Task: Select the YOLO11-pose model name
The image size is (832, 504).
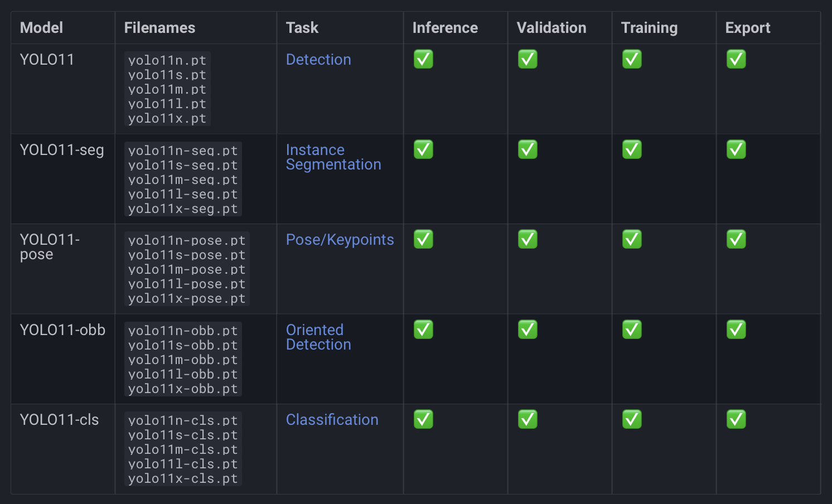Action: (x=50, y=247)
